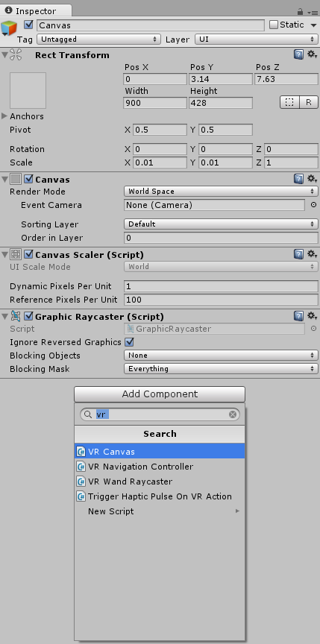Uncheck Ignore Reversed Graphics
This screenshot has width=320, height=644.
tap(129, 342)
